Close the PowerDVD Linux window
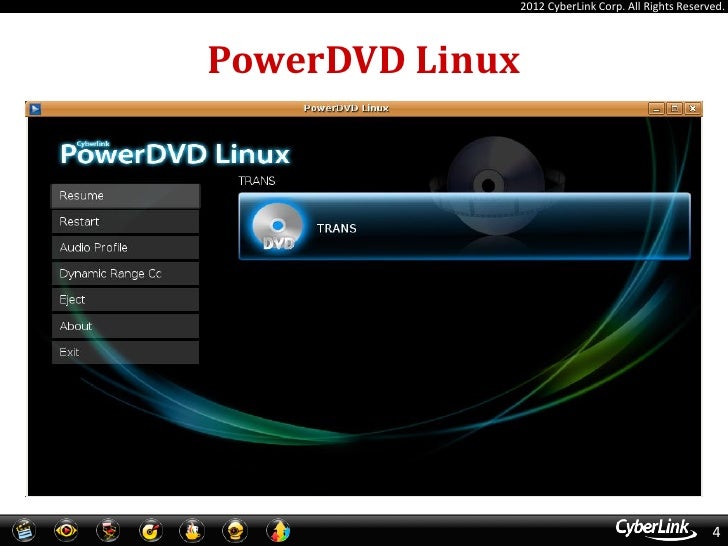The width and height of the screenshot is (728, 546). [692, 109]
